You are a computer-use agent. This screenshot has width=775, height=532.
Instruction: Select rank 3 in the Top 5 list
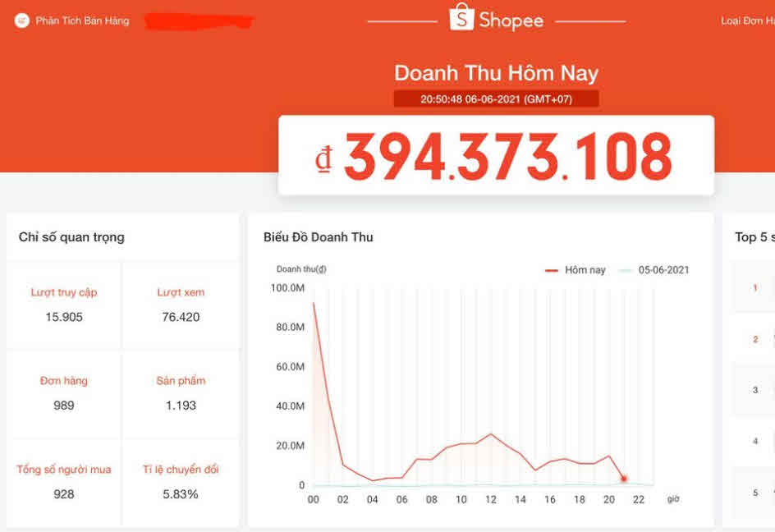click(x=754, y=390)
